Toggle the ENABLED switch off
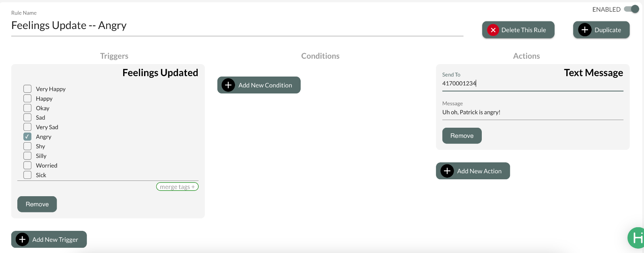644x253 pixels. (x=632, y=9)
